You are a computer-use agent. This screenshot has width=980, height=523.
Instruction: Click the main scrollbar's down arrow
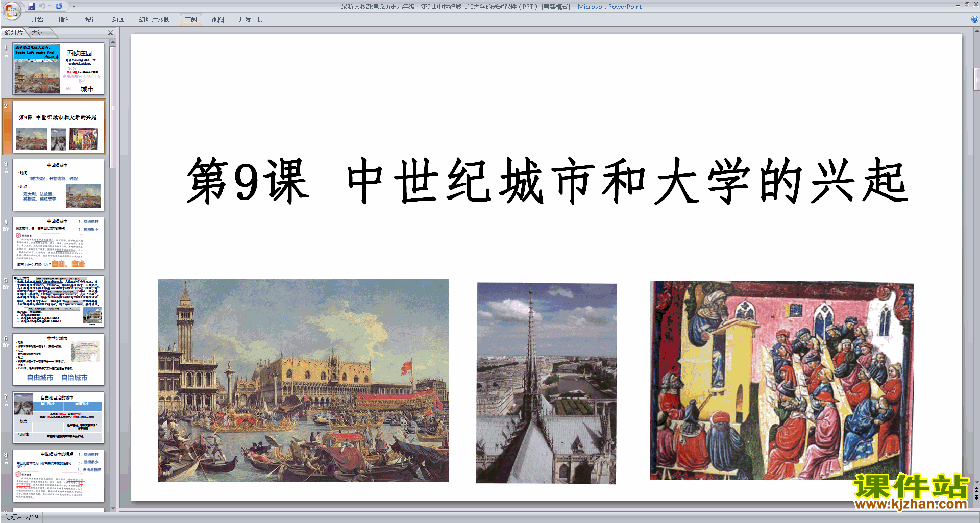tap(976, 482)
